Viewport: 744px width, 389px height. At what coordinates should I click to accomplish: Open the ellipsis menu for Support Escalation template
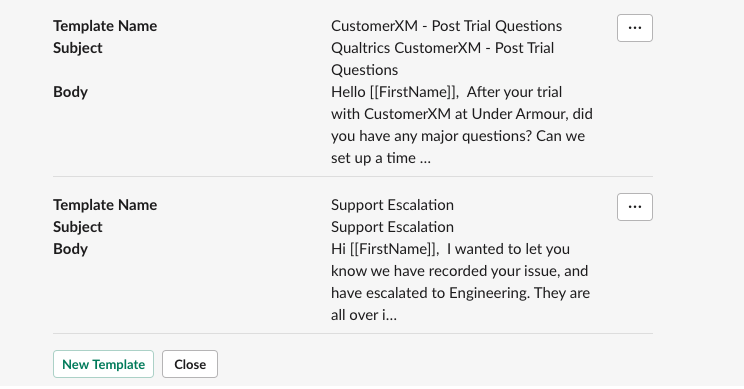[634, 207]
